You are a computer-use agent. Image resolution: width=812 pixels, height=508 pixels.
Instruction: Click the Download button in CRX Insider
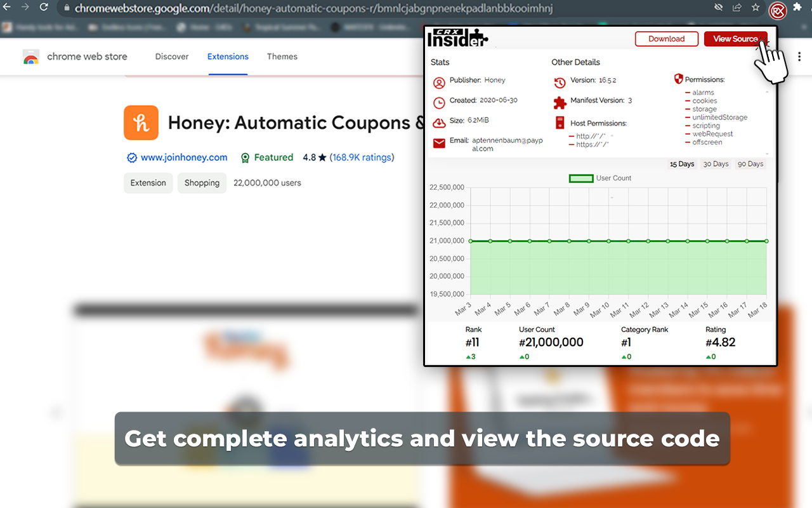[x=667, y=39]
